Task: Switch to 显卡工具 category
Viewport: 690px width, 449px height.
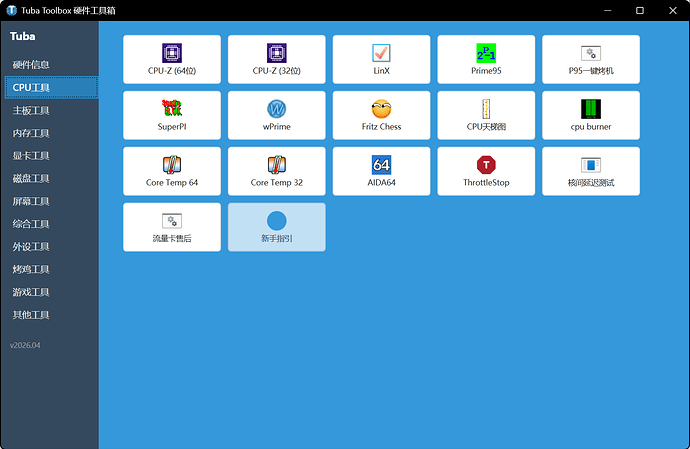Action: pyautogui.click(x=51, y=155)
